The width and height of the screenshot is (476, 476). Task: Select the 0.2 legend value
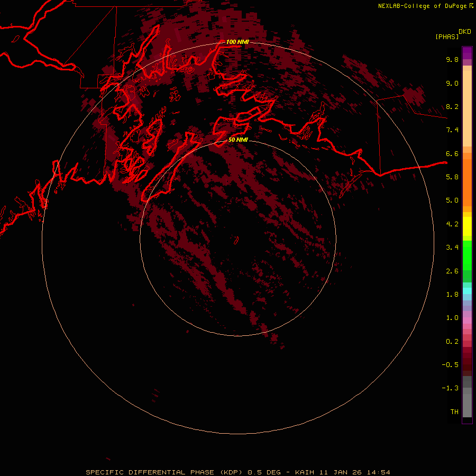(452, 342)
